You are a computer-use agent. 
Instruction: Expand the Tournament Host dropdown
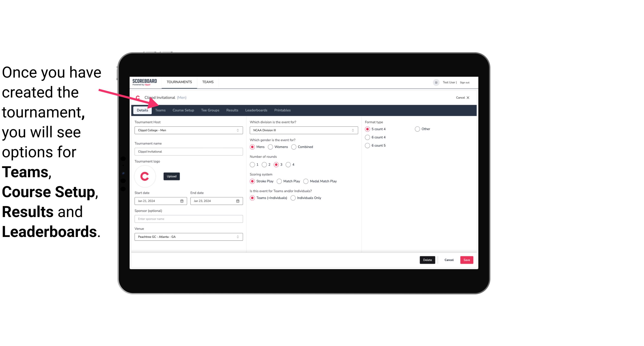(238, 130)
